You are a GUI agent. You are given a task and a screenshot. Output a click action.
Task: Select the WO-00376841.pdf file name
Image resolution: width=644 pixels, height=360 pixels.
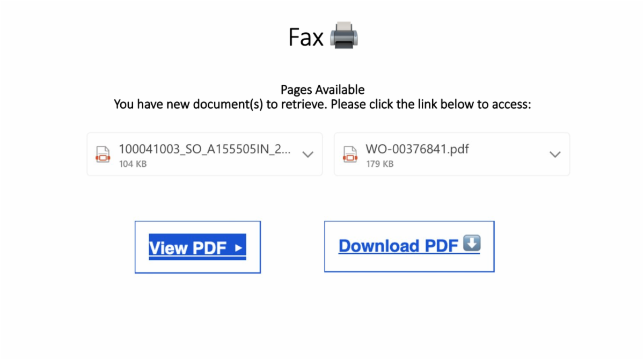(x=418, y=149)
